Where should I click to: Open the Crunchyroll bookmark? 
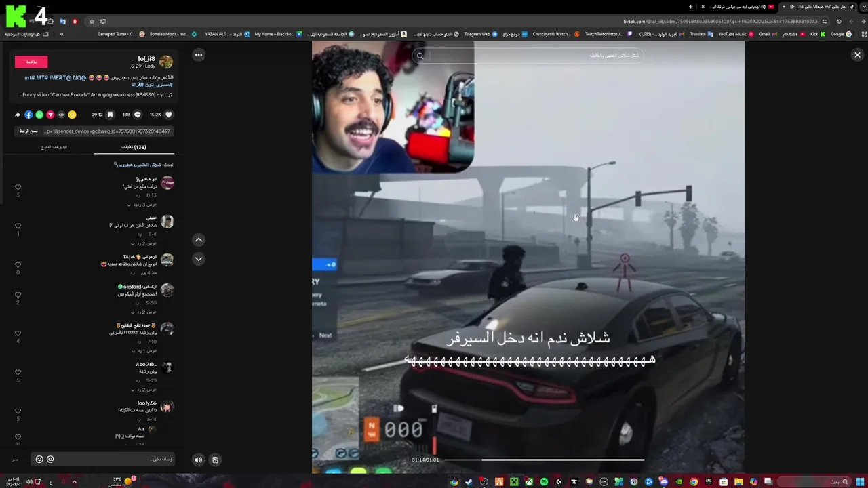pyautogui.click(x=556, y=34)
